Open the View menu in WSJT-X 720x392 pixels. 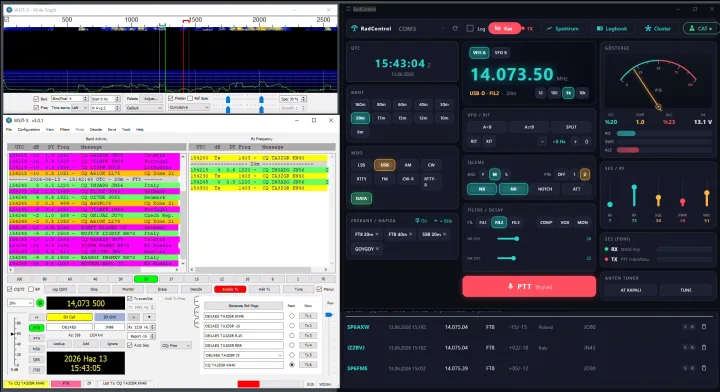coord(50,129)
